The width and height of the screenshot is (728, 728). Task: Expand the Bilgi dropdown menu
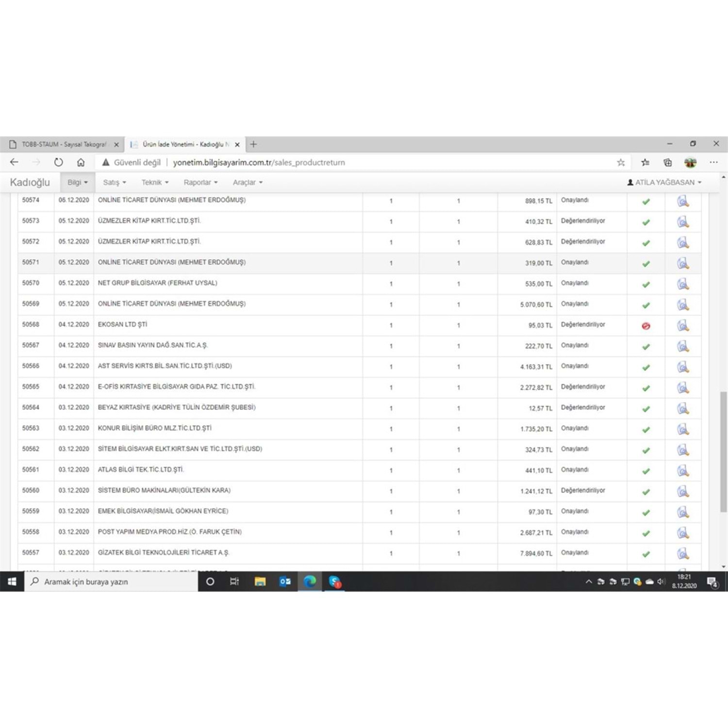pos(78,182)
